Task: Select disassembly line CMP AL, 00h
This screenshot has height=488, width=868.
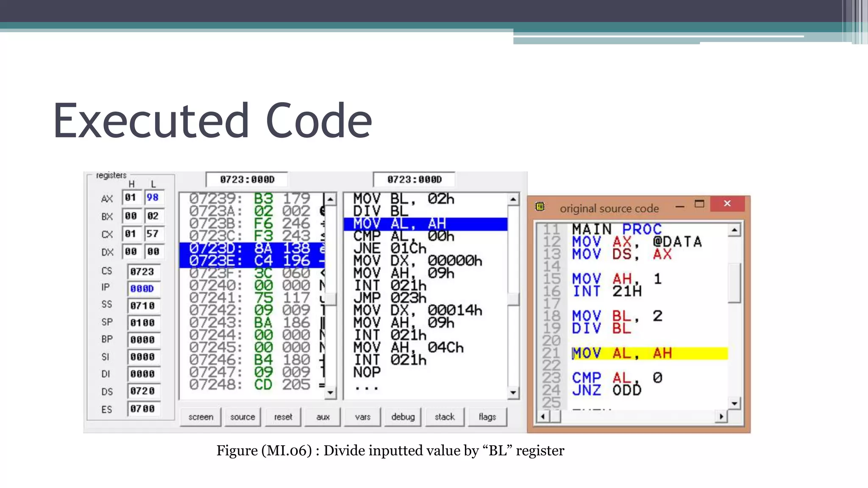Action: [426, 236]
